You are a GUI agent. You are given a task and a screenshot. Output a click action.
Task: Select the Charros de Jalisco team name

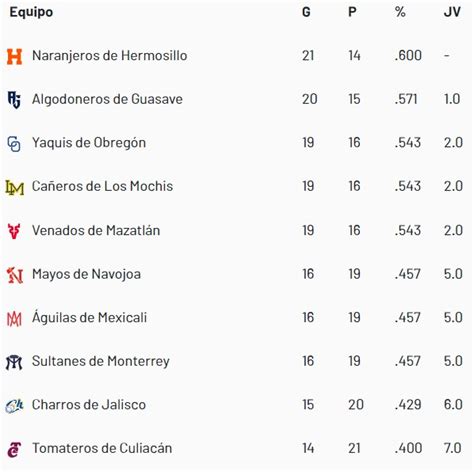(x=89, y=405)
